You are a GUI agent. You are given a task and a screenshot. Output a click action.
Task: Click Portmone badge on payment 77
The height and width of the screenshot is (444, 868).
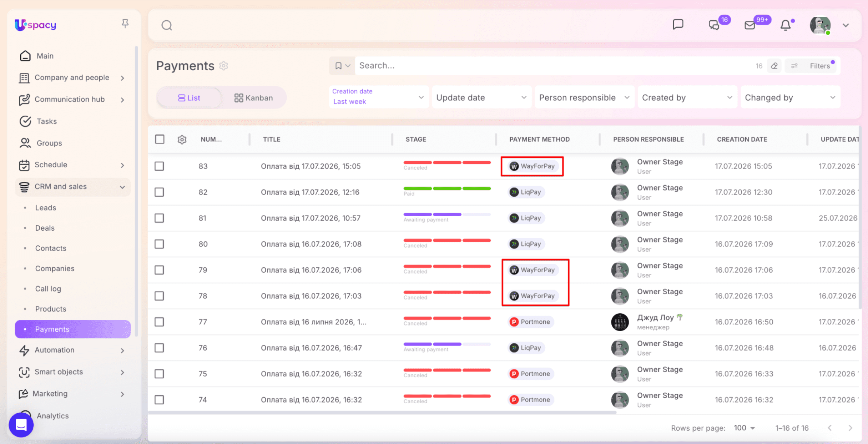(530, 322)
